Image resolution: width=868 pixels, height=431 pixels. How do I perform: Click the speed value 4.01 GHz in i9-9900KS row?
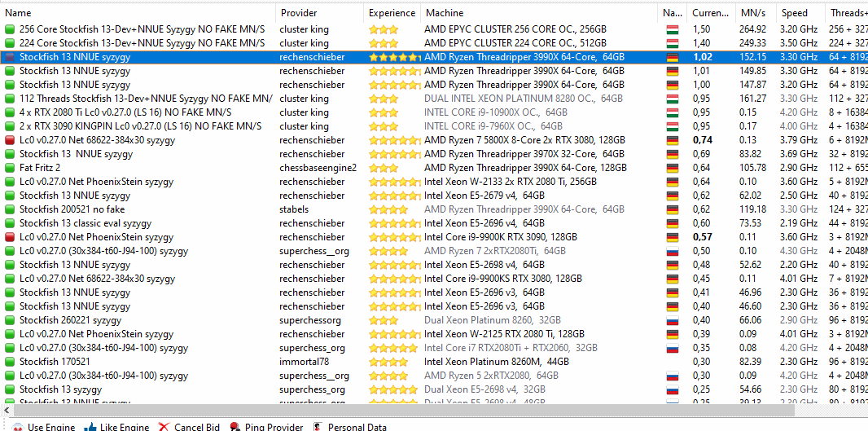(799, 279)
